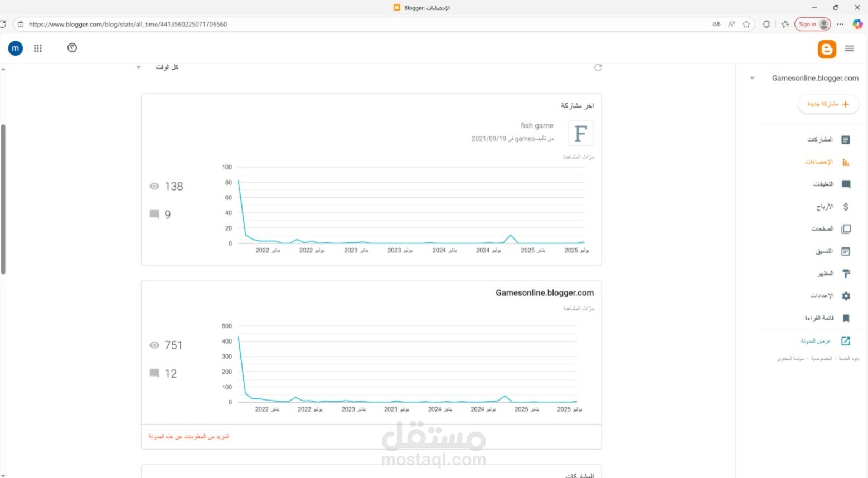Click the comment icon beside 9
The image size is (868, 478).
[154, 214]
